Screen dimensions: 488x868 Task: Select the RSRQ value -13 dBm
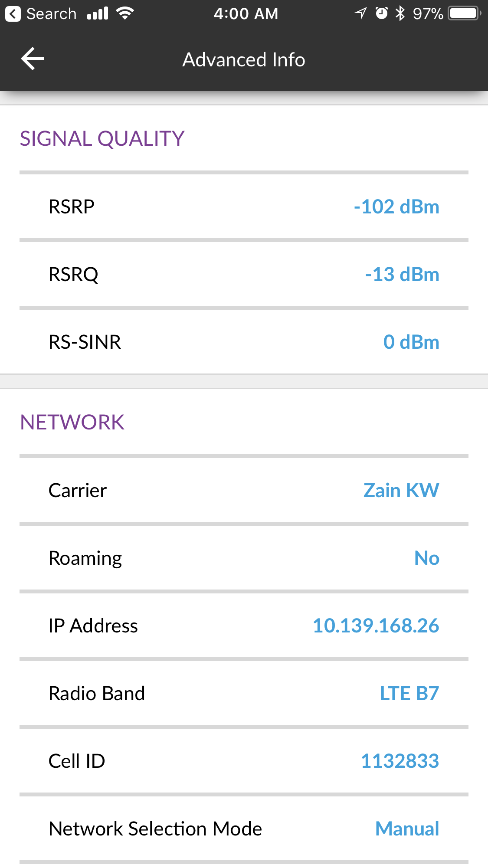402,275
